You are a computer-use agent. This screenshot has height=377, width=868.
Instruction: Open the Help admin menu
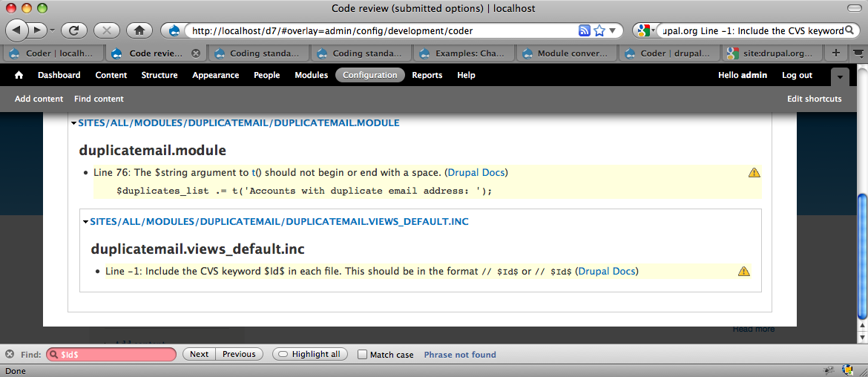(x=466, y=75)
